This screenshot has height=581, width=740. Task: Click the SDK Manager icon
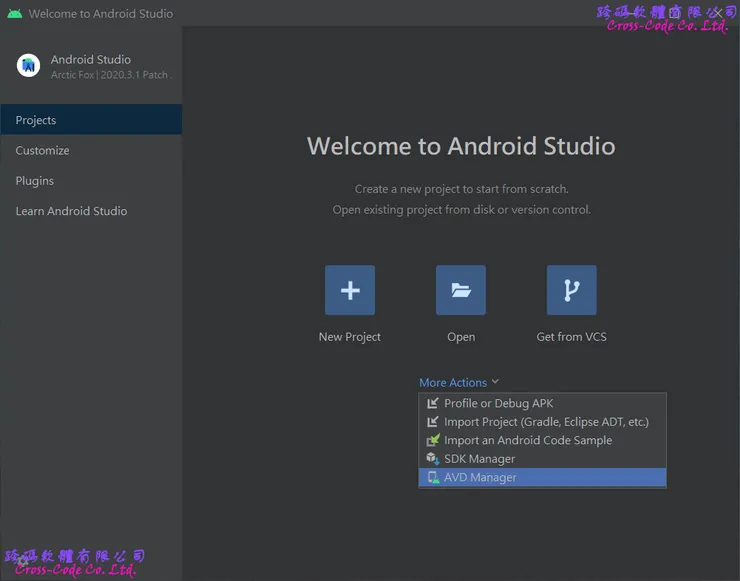(x=433, y=459)
